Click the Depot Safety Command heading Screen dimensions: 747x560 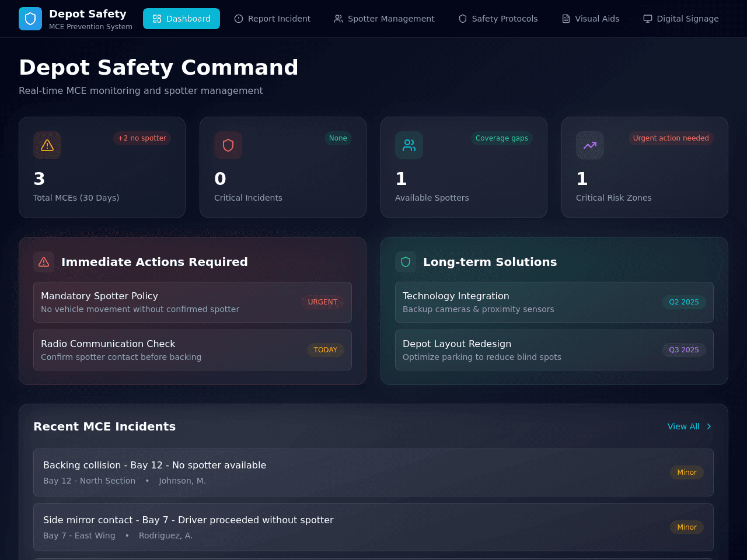(159, 68)
